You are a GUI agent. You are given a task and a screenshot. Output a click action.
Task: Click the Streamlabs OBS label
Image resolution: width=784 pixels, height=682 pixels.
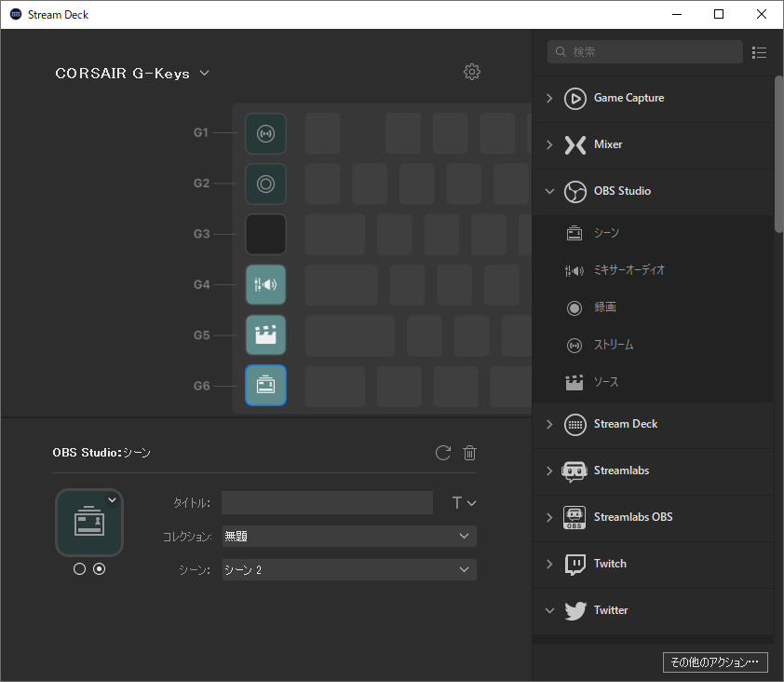point(633,517)
